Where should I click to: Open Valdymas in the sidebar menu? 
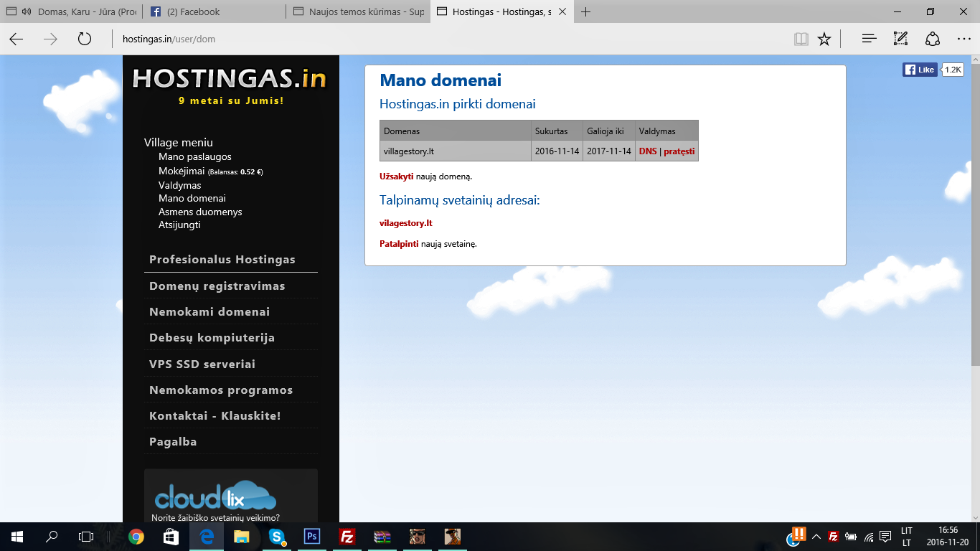[x=180, y=185]
